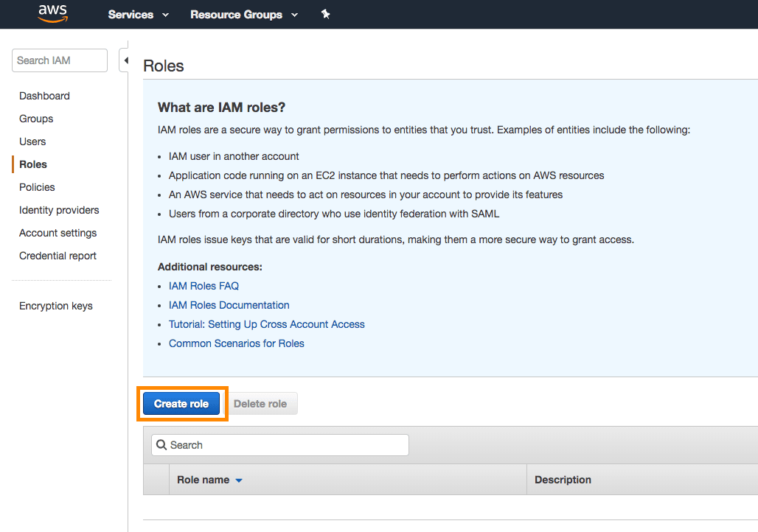Open Policies from the sidebar
758x532 pixels.
click(37, 187)
